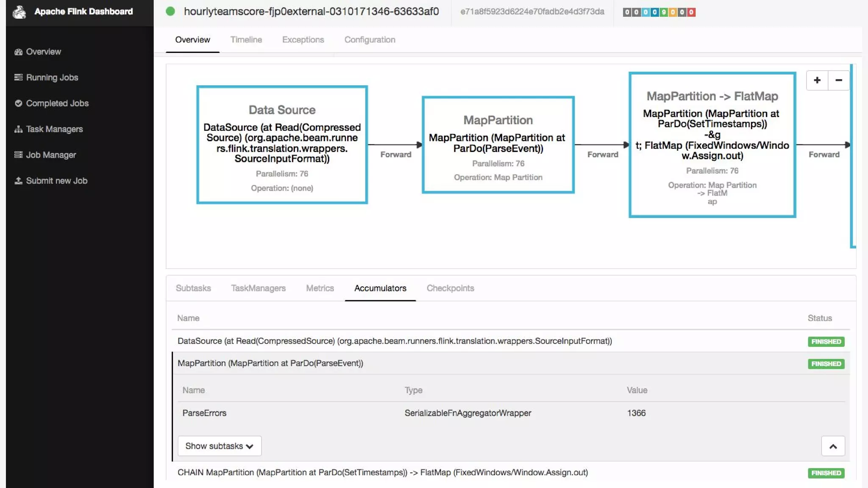Open the Subtasks tab
The width and height of the screenshot is (868, 488).
coord(193,288)
